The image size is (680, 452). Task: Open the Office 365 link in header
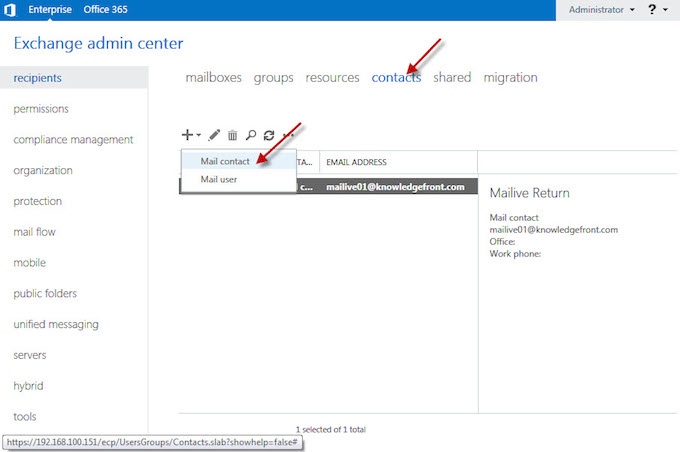point(105,10)
